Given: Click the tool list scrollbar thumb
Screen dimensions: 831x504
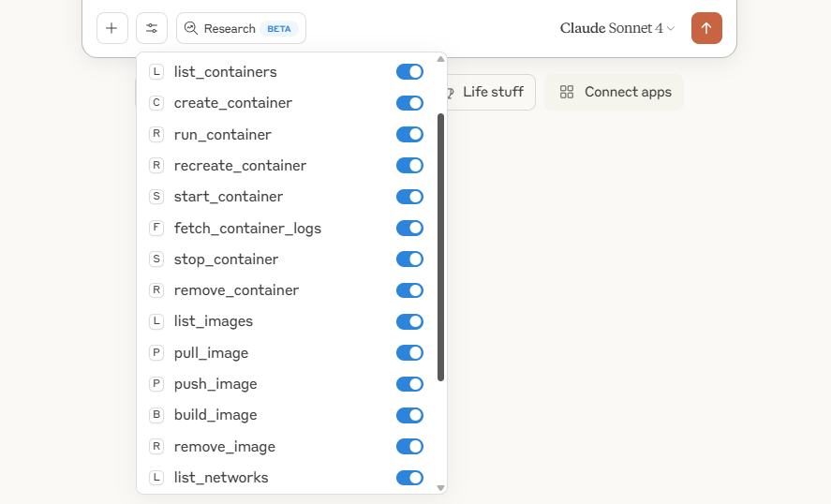Looking at the screenshot, I should pyautogui.click(x=440, y=247).
